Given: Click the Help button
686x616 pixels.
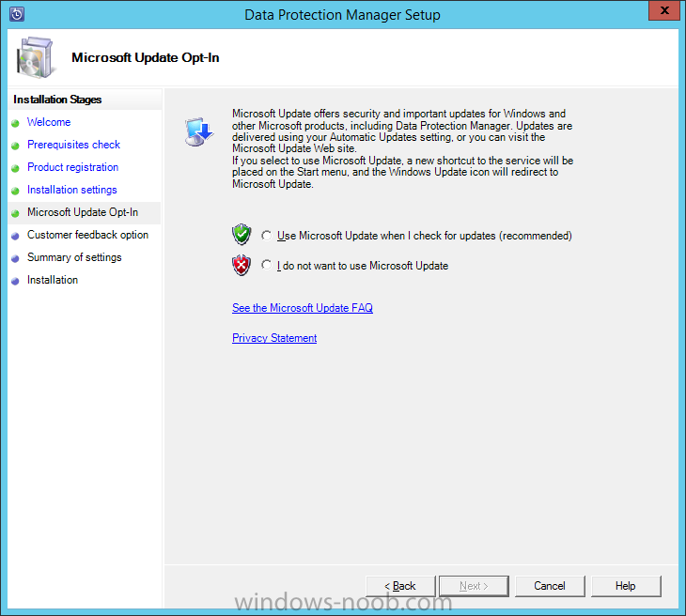Looking at the screenshot, I should (x=626, y=586).
